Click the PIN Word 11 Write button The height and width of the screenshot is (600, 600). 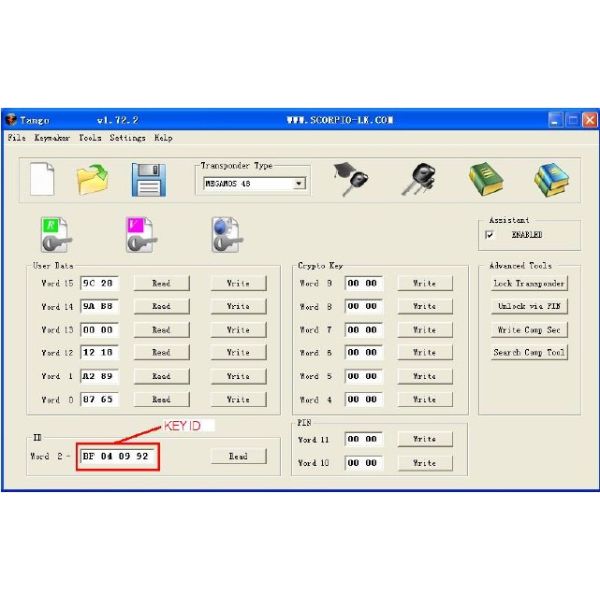[x=424, y=439]
